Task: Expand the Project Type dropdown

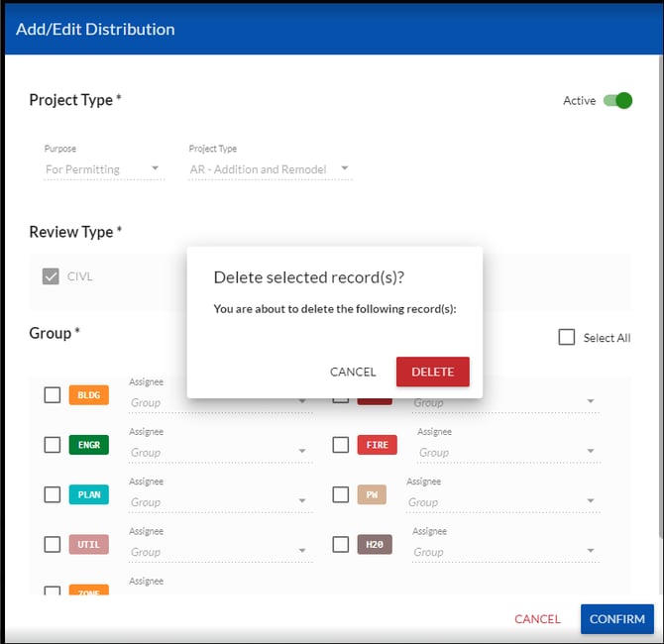Action: 270,169
